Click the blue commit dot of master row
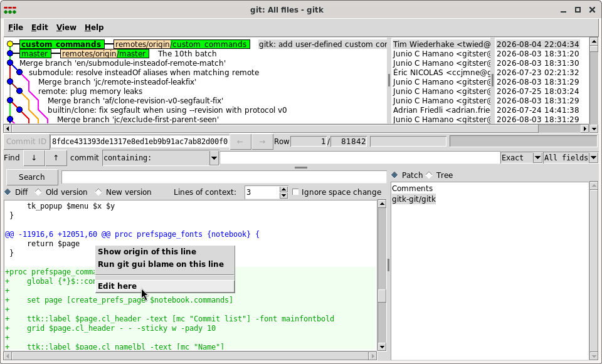The image size is (602, 364). 10,54
